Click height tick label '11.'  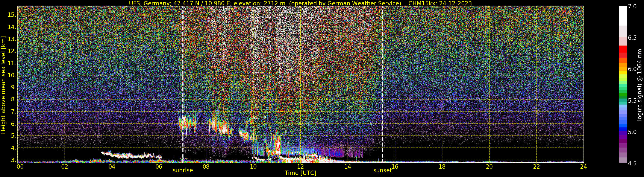[12, 63]
